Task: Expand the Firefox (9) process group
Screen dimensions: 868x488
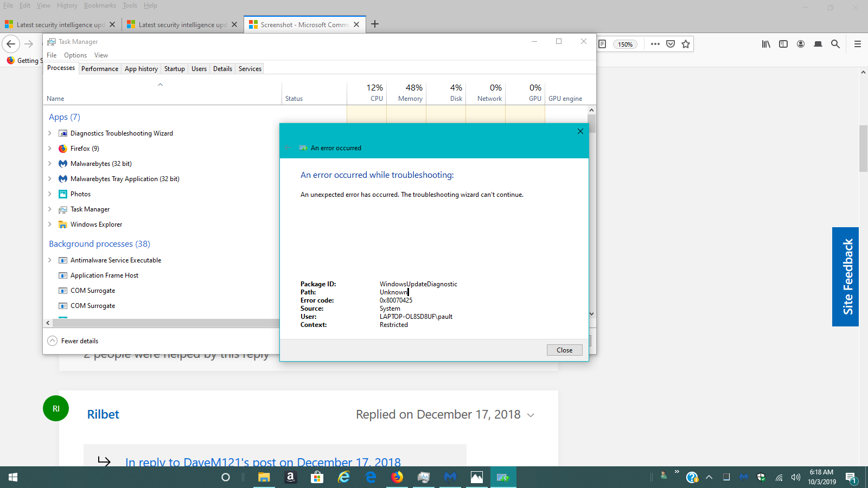Action: pyautogui.click(x=50, y=149)
